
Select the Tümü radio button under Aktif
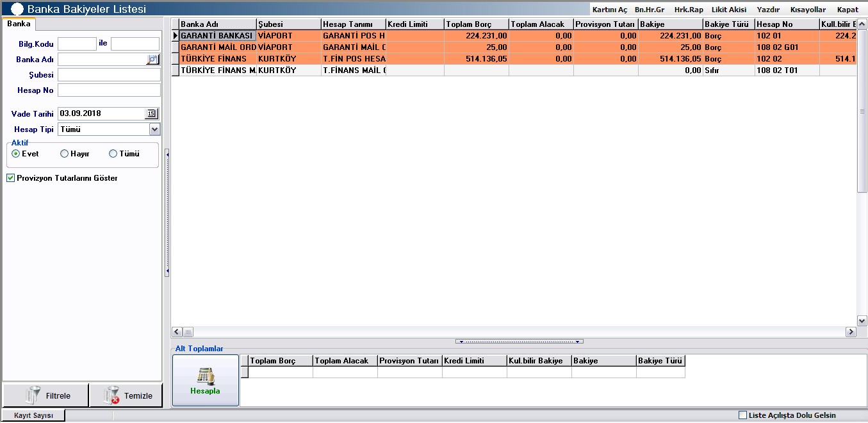[x=113, y=154]
